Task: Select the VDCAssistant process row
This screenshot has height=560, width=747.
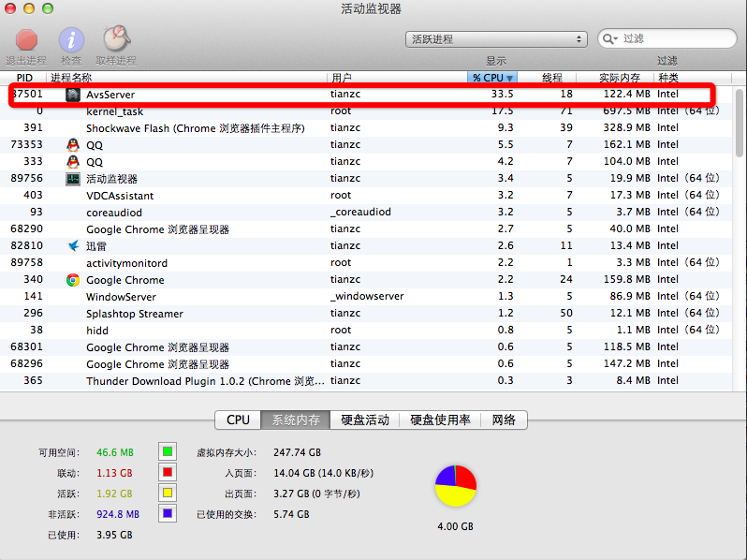Action: pyautogui.click(x=366, y=196)
